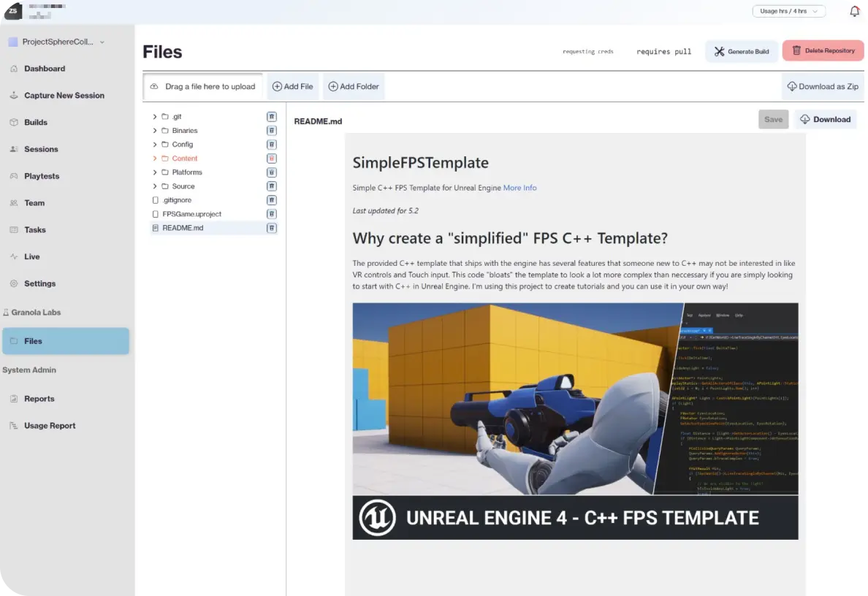Open the notifications bell icon
The height and width of the screenshot is (596, 868).
(x=853, y=11)
